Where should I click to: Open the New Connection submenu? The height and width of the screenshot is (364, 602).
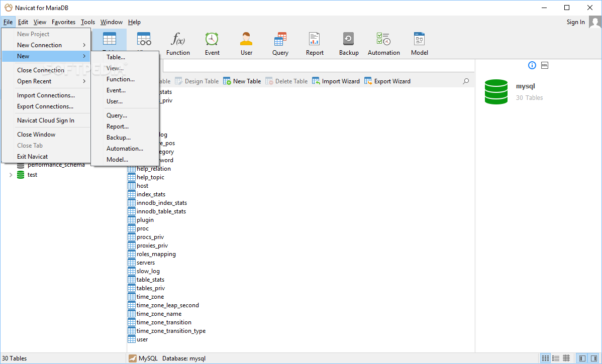point(46,45)
